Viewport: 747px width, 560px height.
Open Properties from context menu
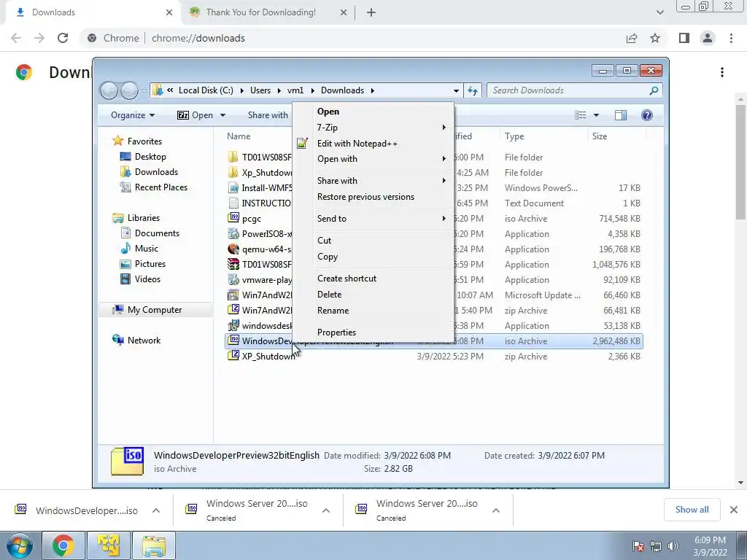click(x=336, y=332)
